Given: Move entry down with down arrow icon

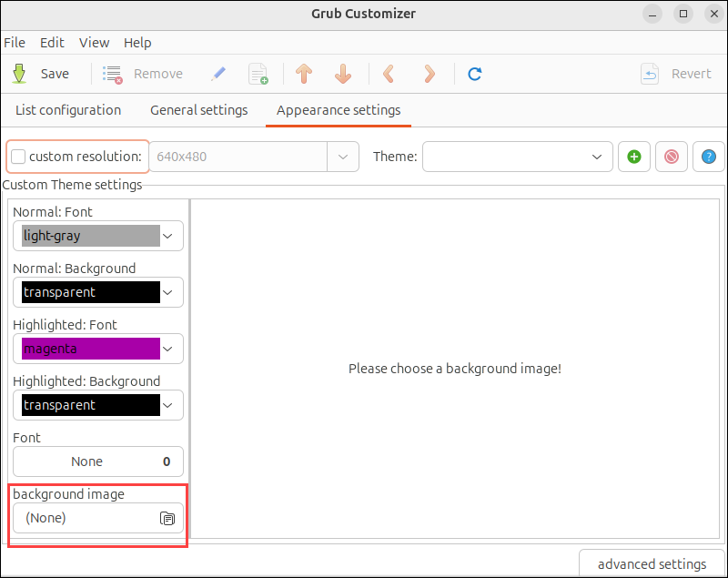Looking at the screenshot, I should tap(343, 74).
